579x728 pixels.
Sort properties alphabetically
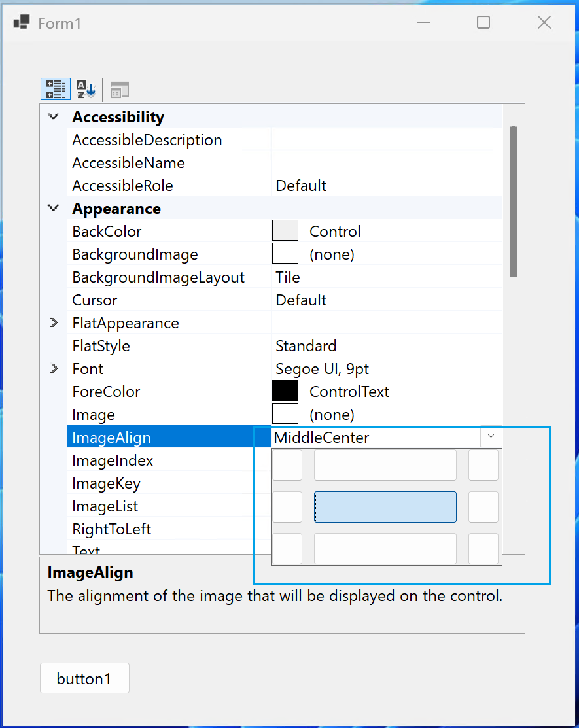[x=86, y=89]
